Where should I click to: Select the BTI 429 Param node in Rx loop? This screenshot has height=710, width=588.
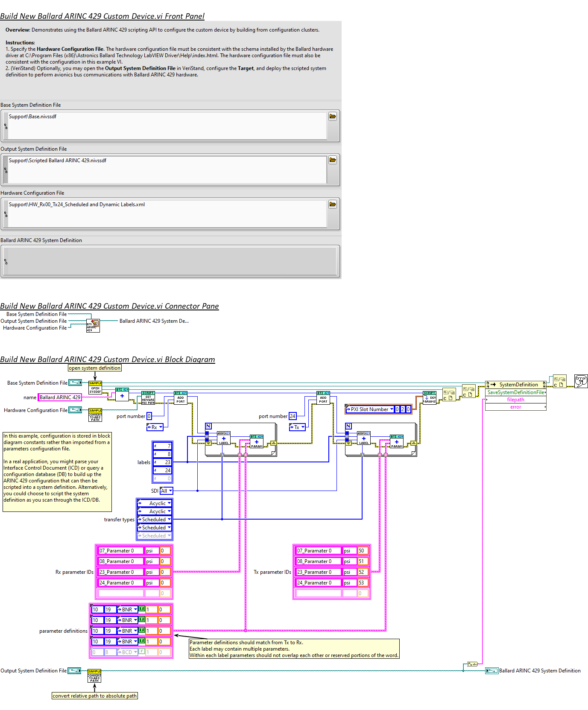(257, 442)
